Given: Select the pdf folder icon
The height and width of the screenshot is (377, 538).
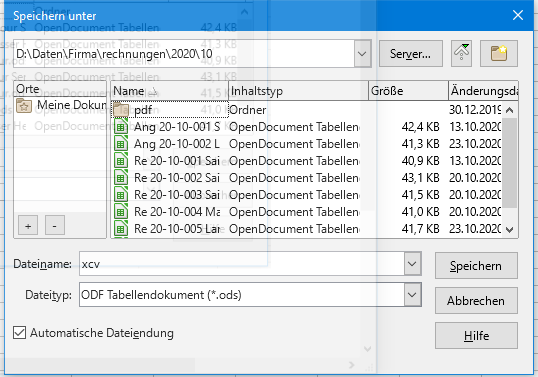Looking at the screenshot, I should [x=121, y=110].
